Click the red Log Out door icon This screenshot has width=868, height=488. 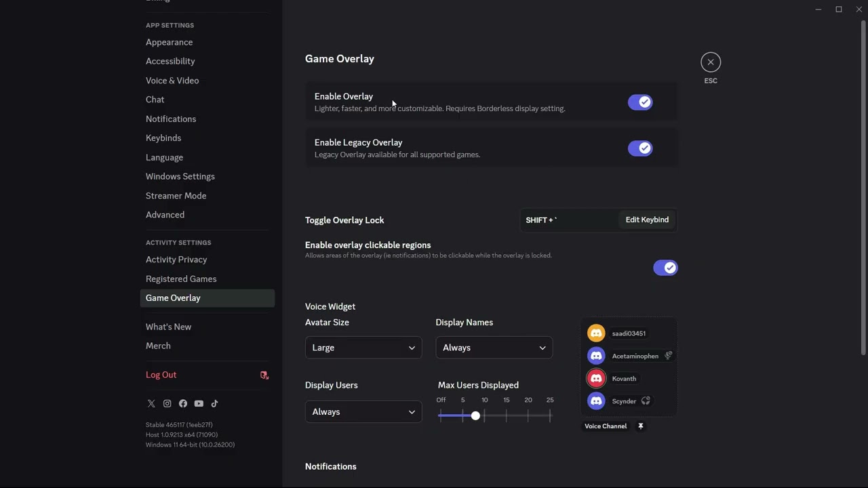[x=264, y=375]
